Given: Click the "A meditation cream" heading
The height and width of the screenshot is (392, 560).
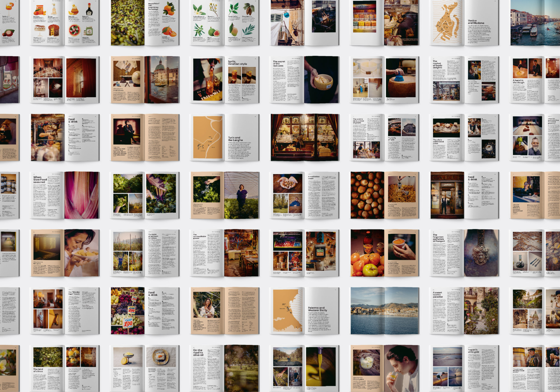Looking at the screenshot, I should [314, 178].
